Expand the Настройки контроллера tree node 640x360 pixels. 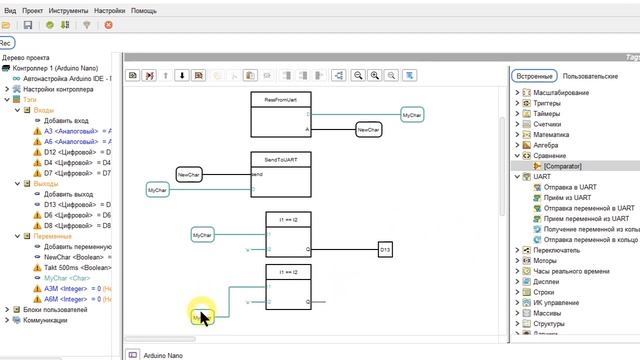pos(7,89)
